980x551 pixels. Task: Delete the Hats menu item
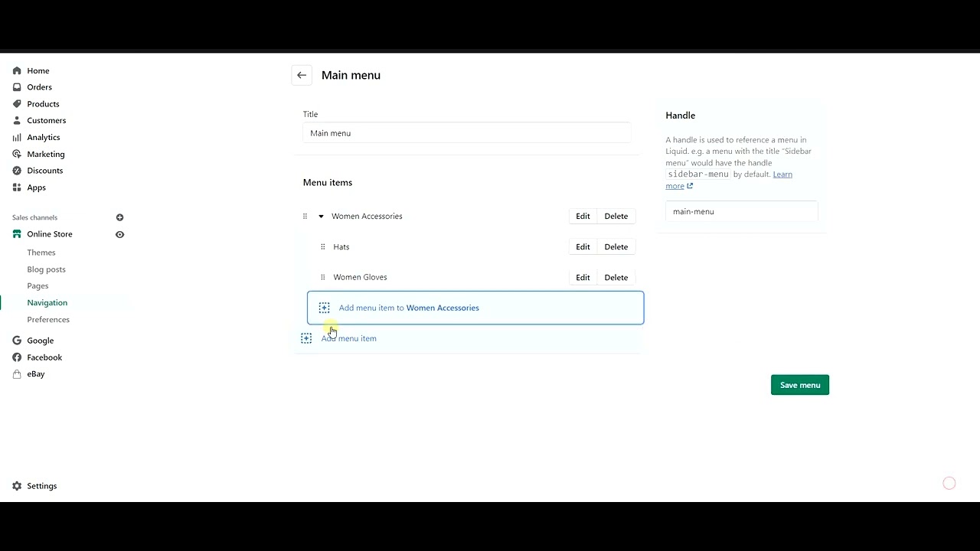coord(616,247)
